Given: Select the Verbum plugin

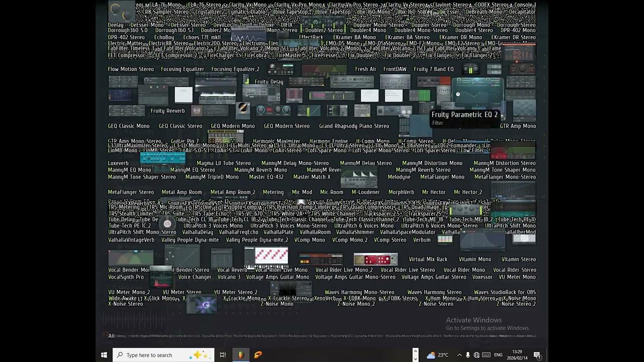Looking at the screenshot, I should [422, 240].
